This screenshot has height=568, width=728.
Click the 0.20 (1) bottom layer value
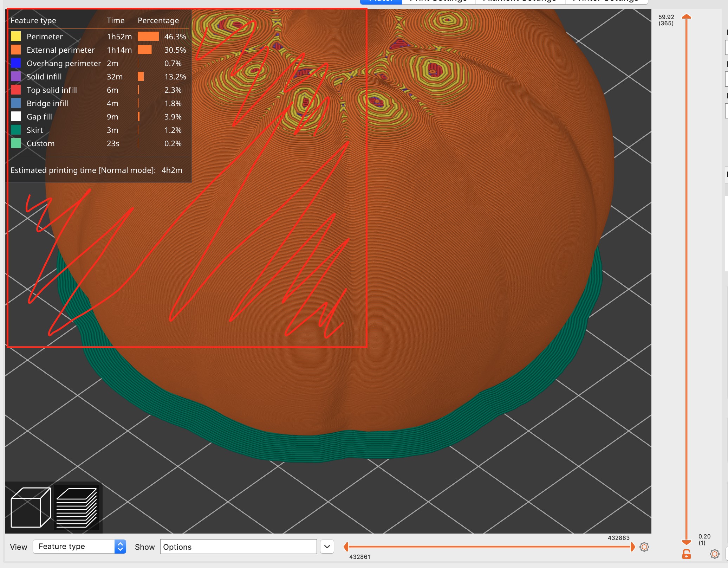[x=704, y=540]
